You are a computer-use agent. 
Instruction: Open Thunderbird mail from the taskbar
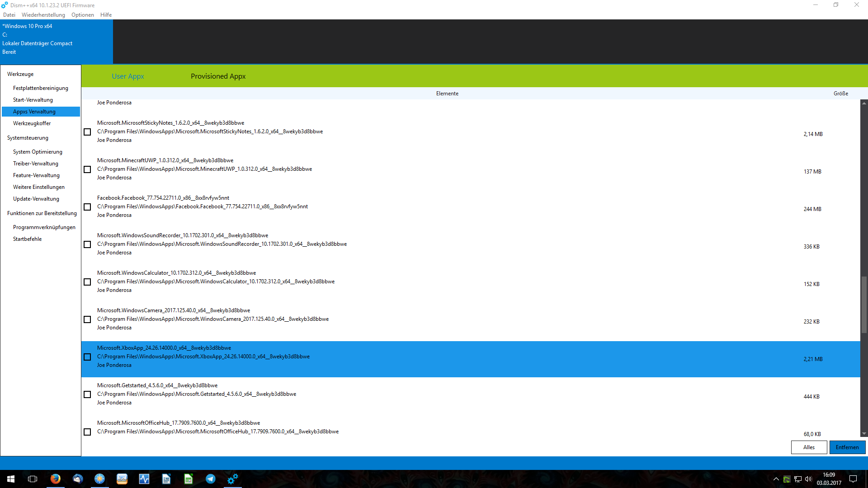tap(78, 479)
